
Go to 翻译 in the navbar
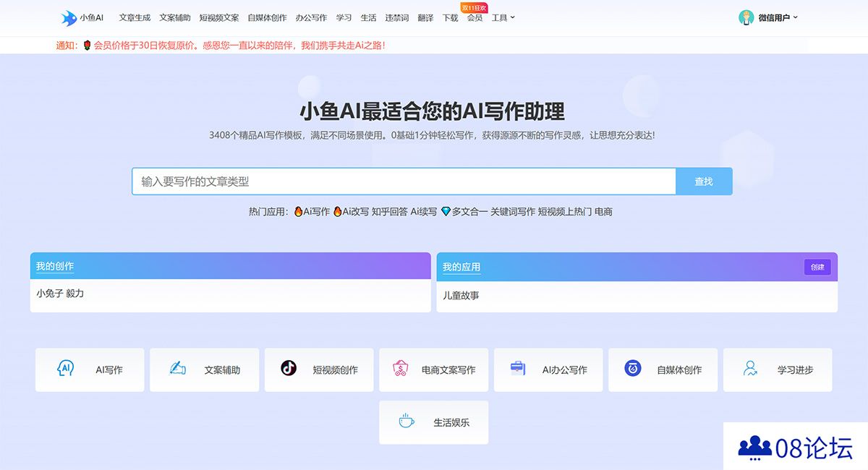[425, 18]
